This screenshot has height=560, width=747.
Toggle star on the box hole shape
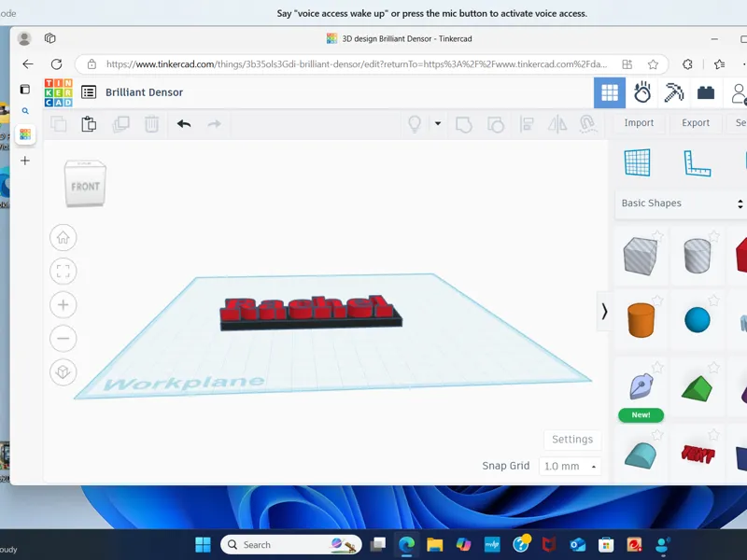coord(657,235)
